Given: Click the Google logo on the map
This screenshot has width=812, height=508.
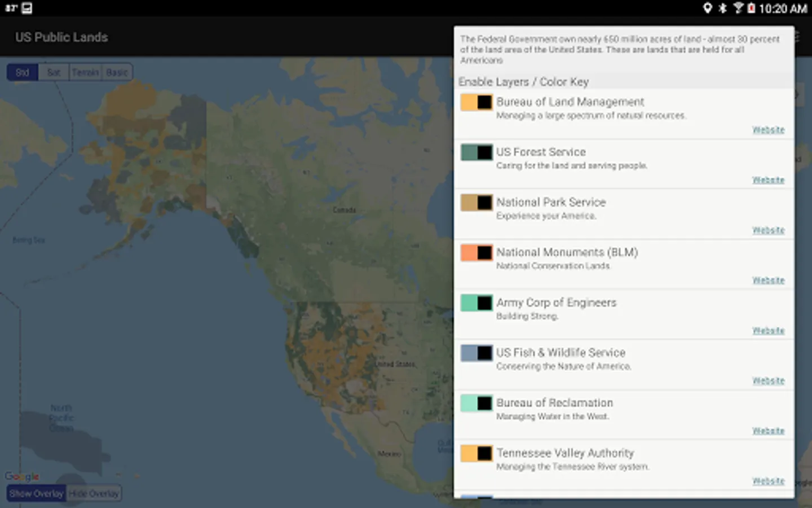Looking at the screenshot, I should coord(22,476).
